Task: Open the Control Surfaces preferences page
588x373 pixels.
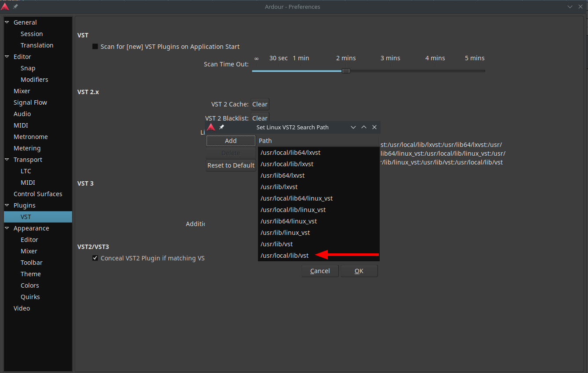Action: tap(38, 194)
